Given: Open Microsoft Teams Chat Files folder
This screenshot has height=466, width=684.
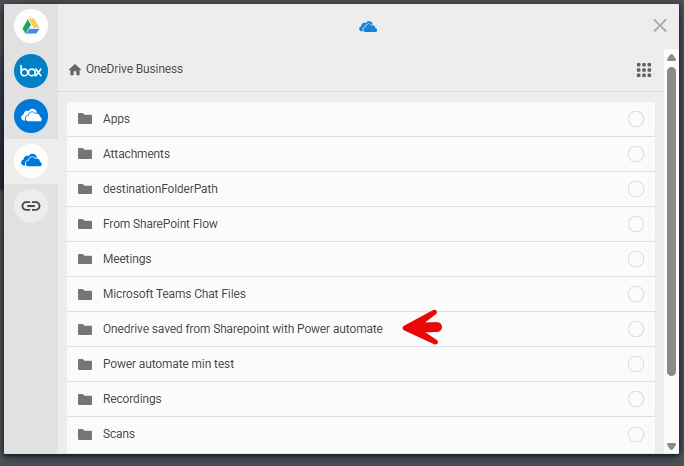Looking at the screenshot, I should [x=174, y=294].
